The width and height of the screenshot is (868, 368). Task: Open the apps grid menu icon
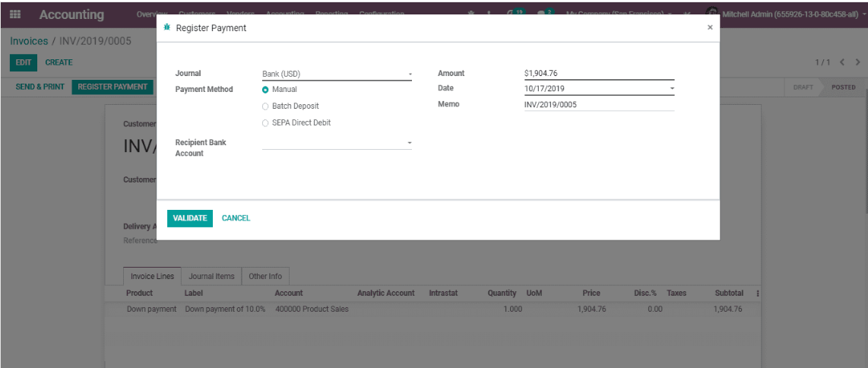pyautogui.click(x=15, y=14)
